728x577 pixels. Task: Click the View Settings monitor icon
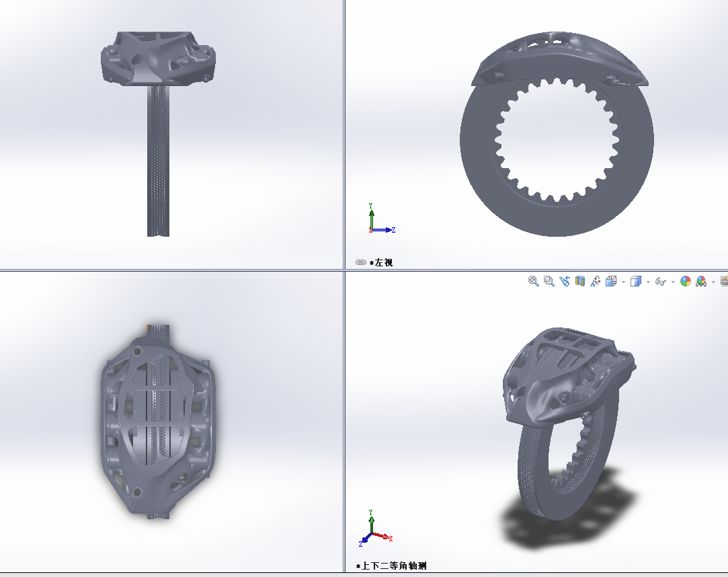click(724, 281)
